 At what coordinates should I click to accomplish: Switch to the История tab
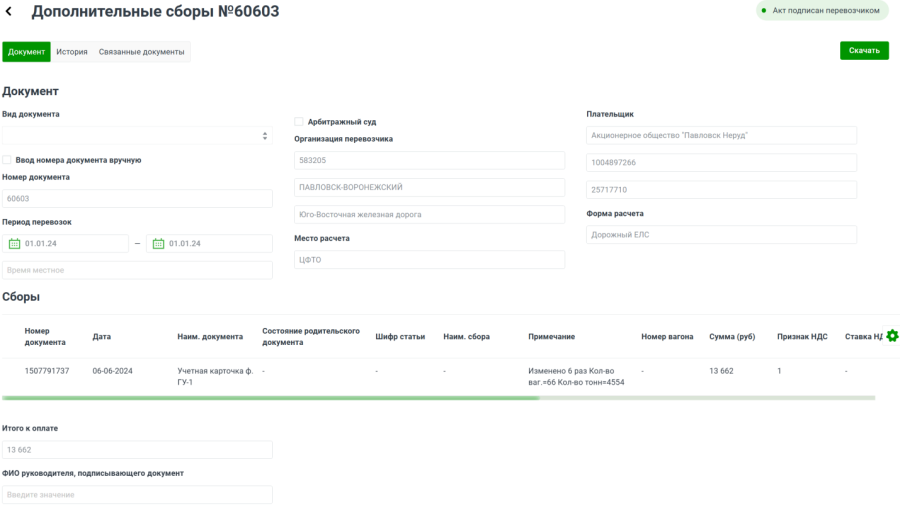tap(71, 52)
